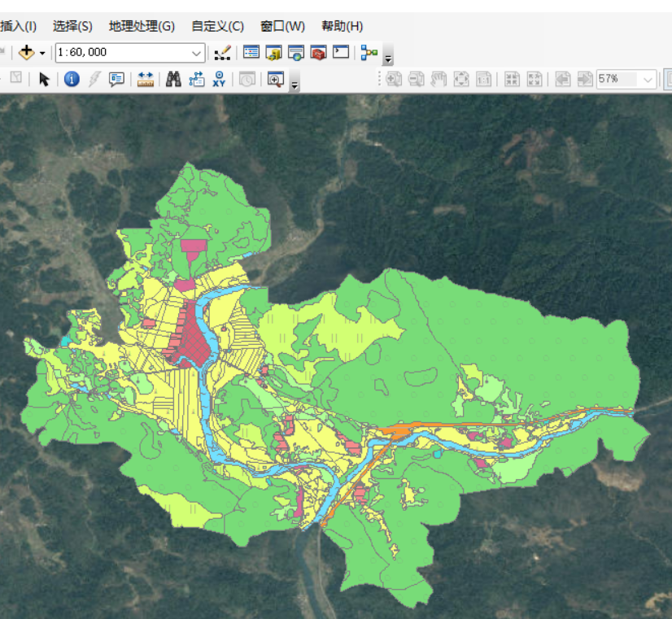Select the Measure tool
Image resolution: width=672 pixels, height=619 pixels.
(146, 79)
